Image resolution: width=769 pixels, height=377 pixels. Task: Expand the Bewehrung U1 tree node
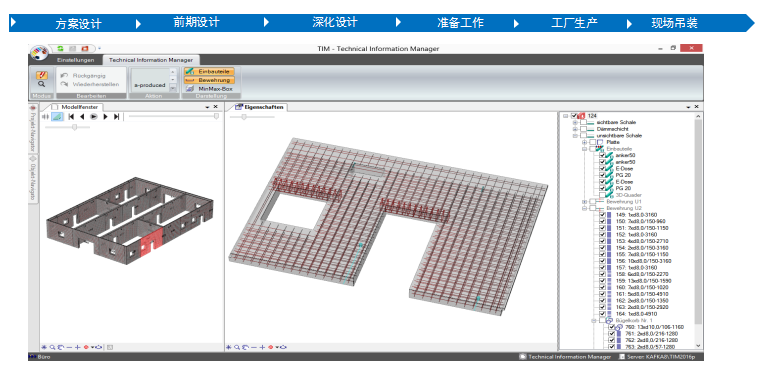(584, 201)
